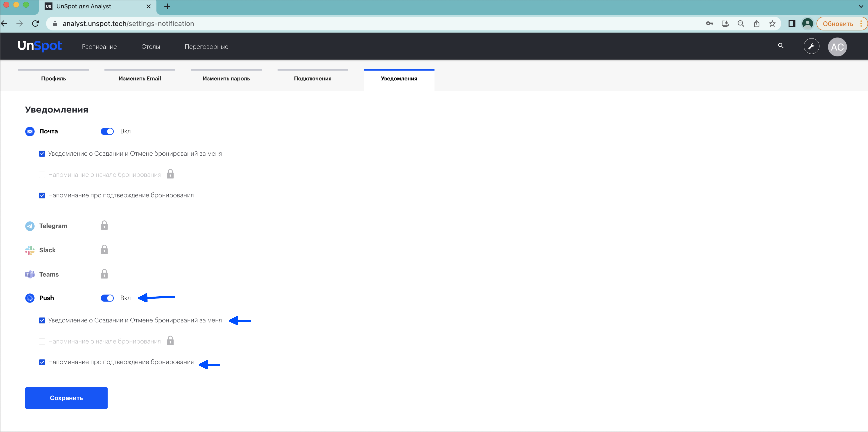
Task: Click the Вкл label beside Почта toggle
Action: 126,131
